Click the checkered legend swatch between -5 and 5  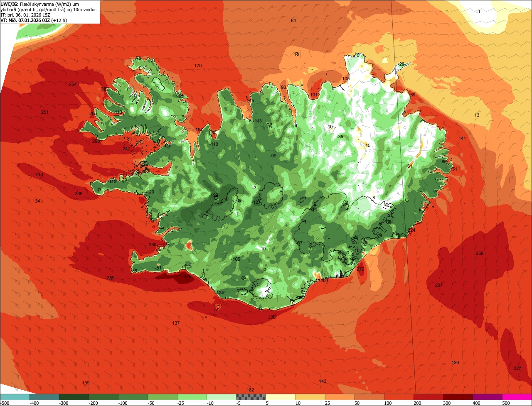pyautogui.click(x=251, y=397)
